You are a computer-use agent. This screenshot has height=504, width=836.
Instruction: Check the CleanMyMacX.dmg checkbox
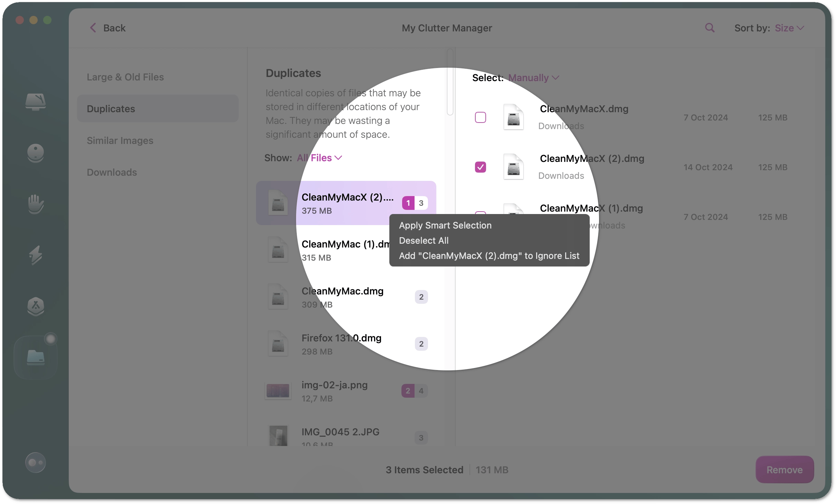[481, 117]
